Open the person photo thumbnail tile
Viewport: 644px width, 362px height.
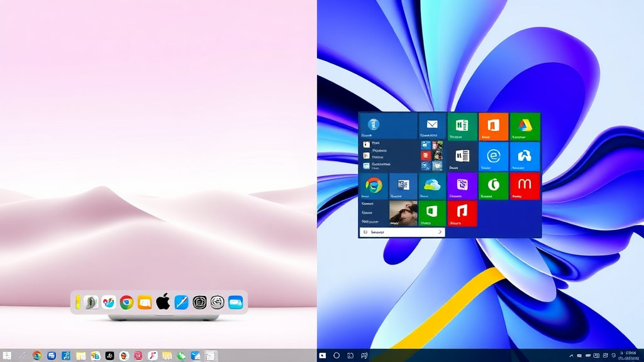[x=403, y=213]
